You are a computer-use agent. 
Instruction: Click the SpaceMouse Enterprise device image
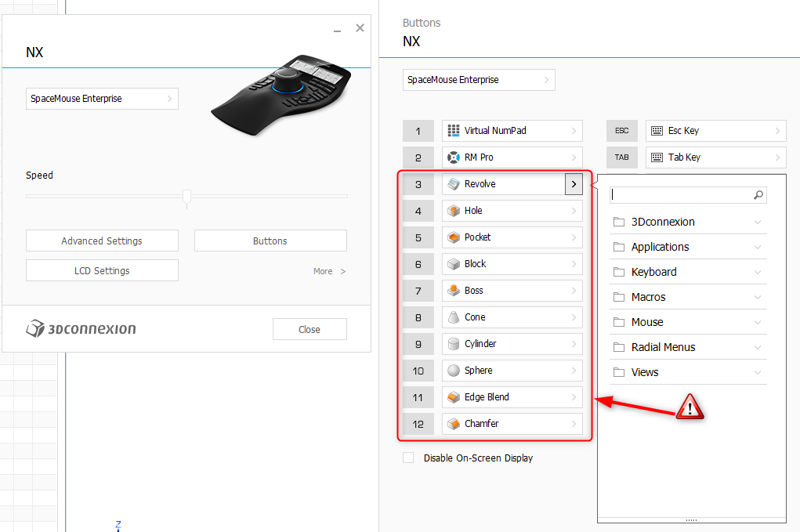point(281,94)
